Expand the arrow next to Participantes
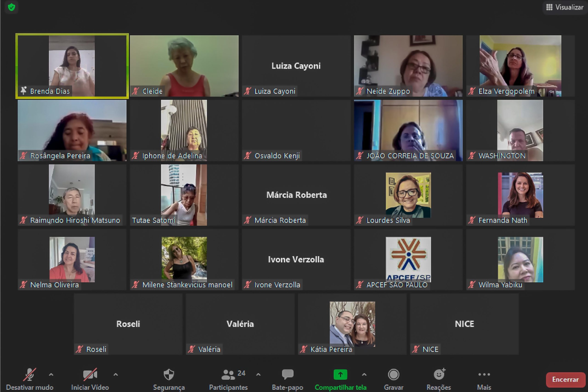The image size is (588, 392). point(258,374)
